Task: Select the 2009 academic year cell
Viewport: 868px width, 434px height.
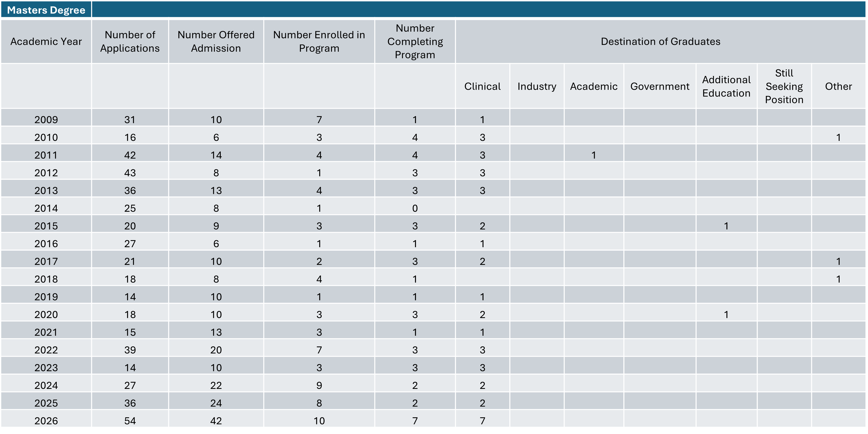Action: pos(46,119)
